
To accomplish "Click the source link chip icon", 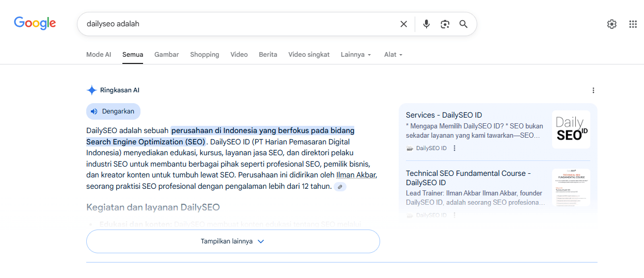I will click(x=340, y=187).
